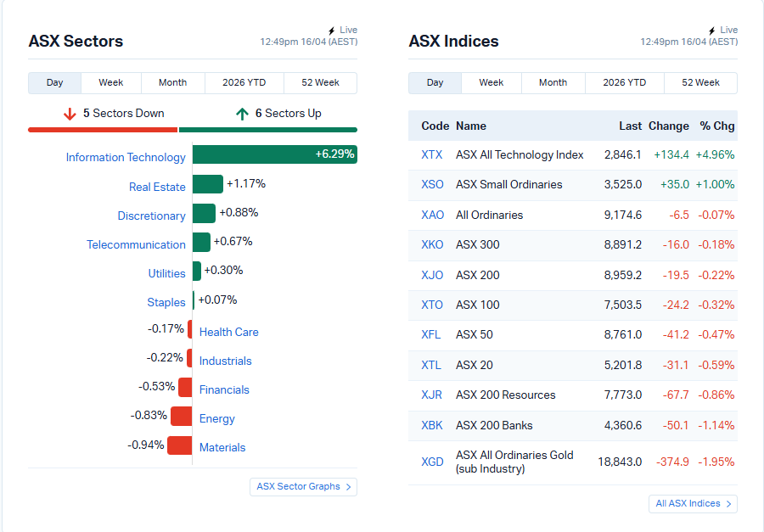764x532 pixels.
Task: Click the XGD gold index code
Action: tap(432, 462)
